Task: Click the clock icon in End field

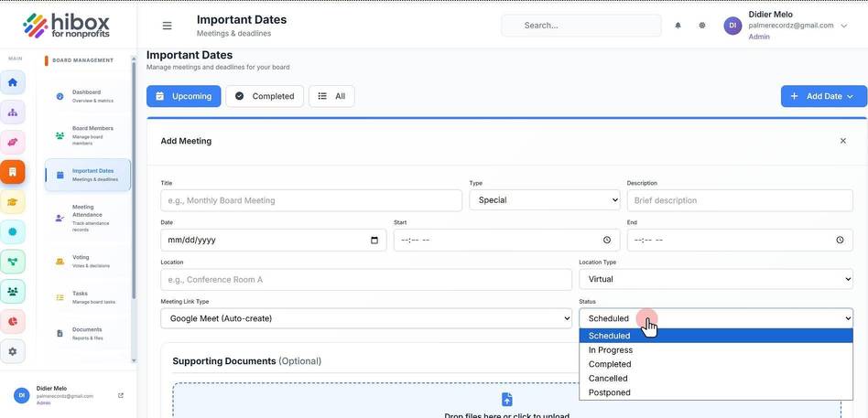Action: (840, 240)
